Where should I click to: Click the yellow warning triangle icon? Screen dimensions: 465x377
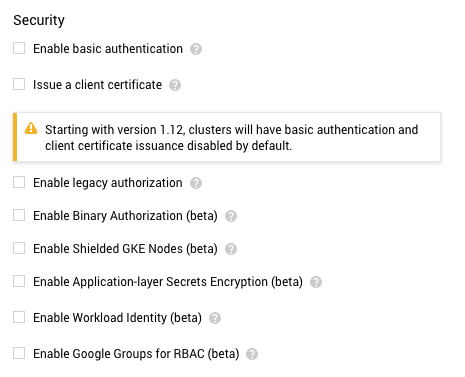[x=31, y=128]
